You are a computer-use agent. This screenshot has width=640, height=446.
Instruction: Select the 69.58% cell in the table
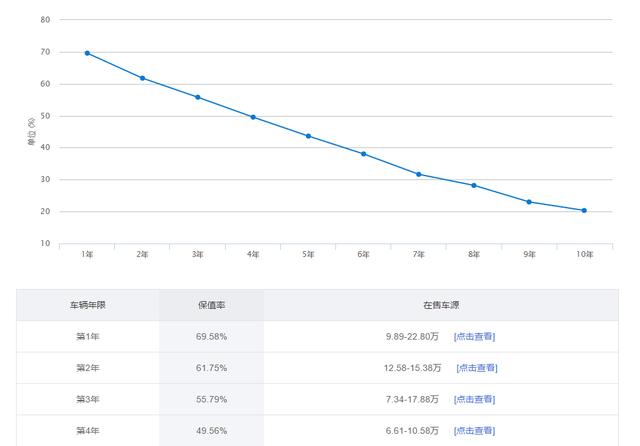[211, 337]
